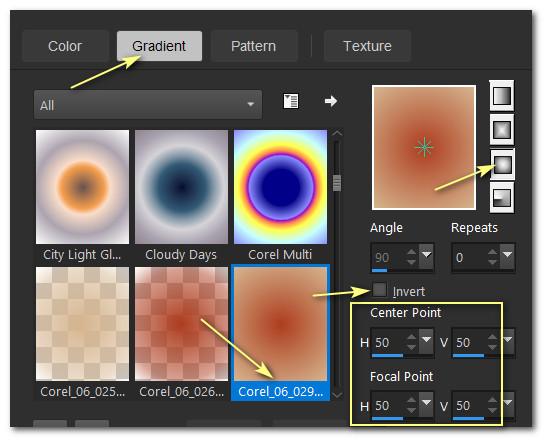
Task: Decrease the Repeats value with down stepper
Action: click(x=492, y=262)
